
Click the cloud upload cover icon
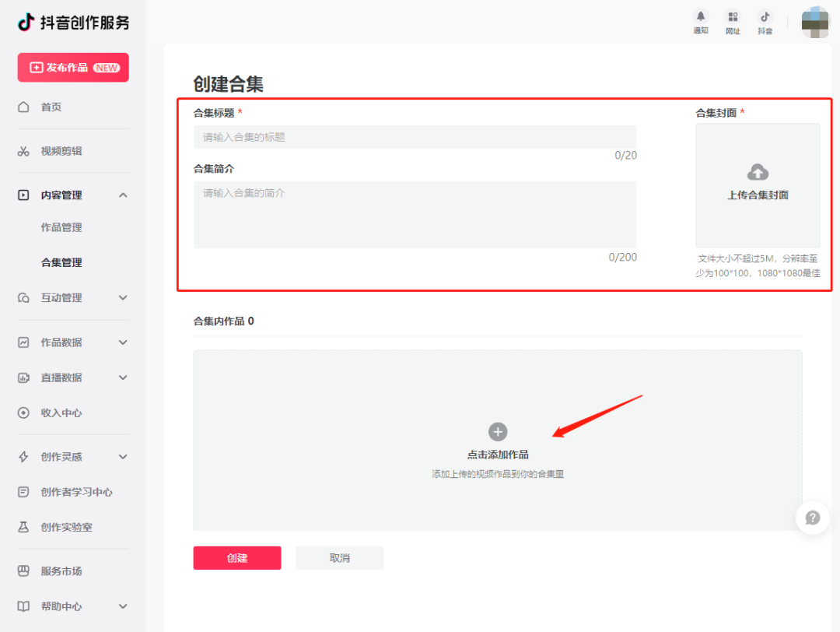coord(758,173)
